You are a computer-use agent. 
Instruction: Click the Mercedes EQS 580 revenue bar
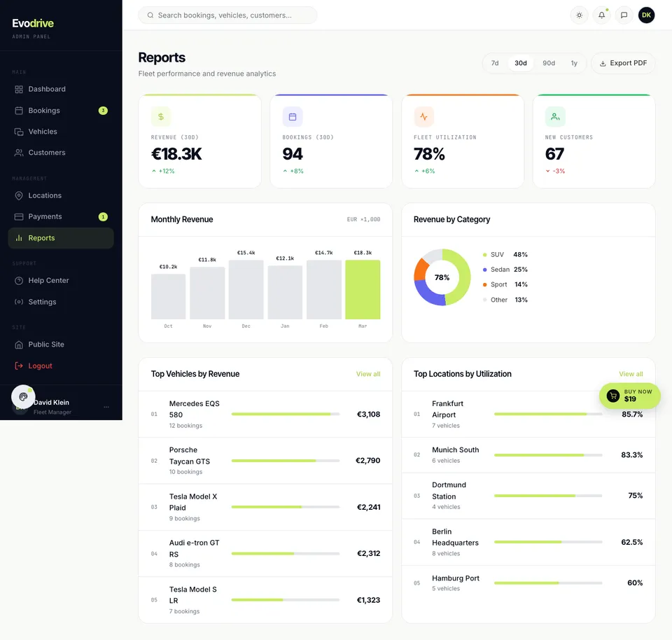[x=286, y=414]
